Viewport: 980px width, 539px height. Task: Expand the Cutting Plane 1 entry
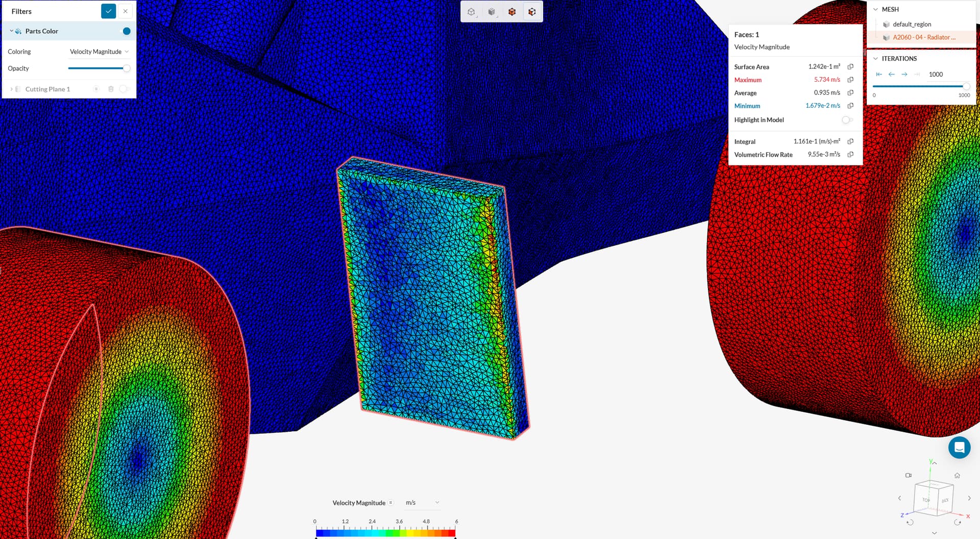[x=11, y=89]
